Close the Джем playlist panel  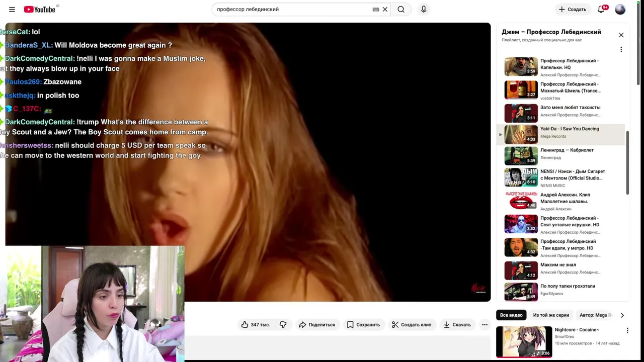pos(621,35)
